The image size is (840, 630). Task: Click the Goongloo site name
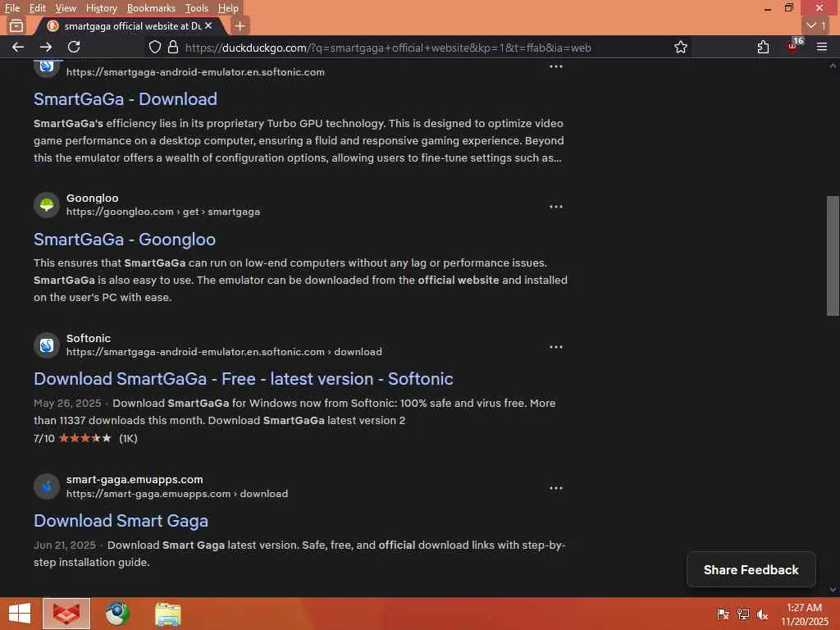92,198
